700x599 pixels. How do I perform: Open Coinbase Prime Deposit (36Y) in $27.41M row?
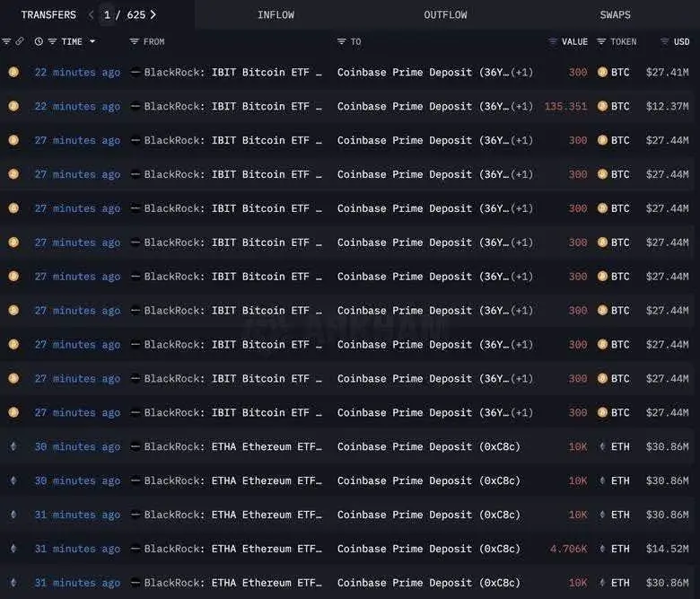click(x=435, y=73)
